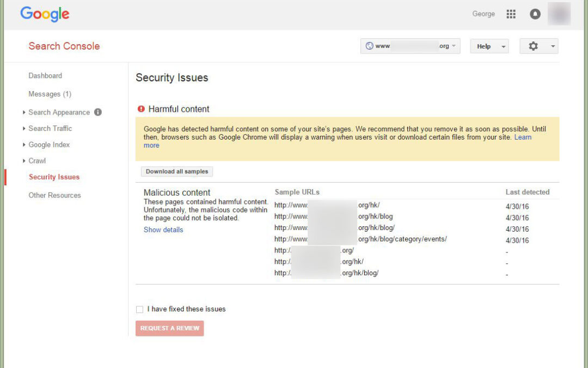Expand the Search Appearance section

24,112
